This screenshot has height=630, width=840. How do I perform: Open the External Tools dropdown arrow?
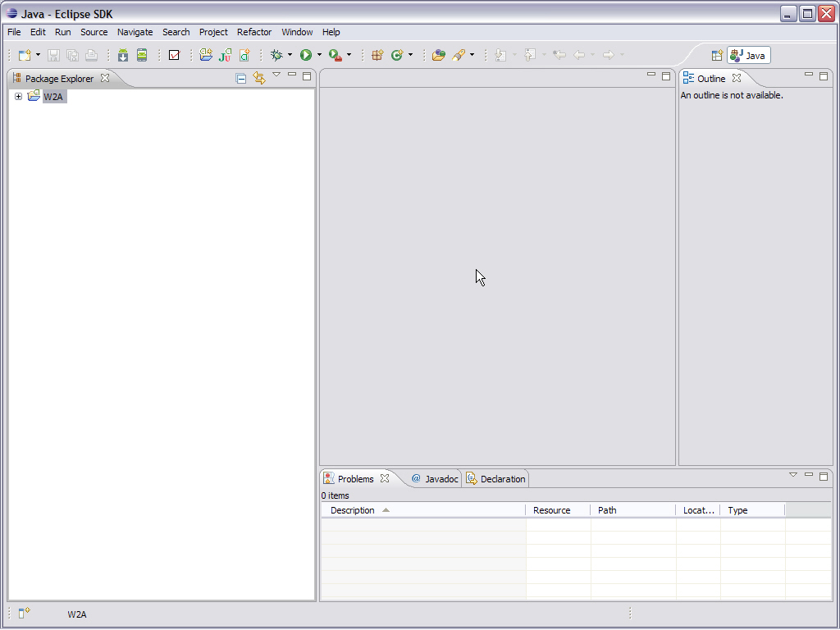349,55
